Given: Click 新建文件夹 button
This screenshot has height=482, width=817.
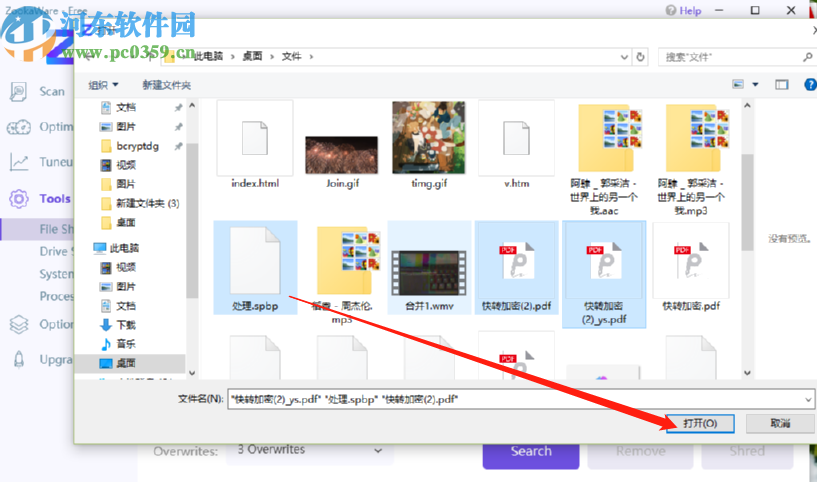Looking at the screenshot, I should (167, 85).
